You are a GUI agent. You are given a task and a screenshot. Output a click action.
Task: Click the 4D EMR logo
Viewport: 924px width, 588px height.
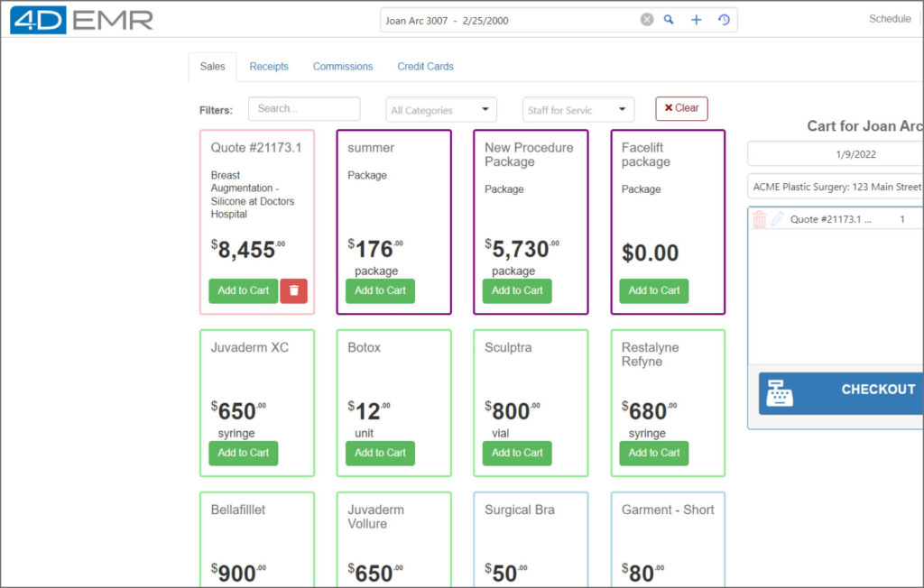(81, 20)
